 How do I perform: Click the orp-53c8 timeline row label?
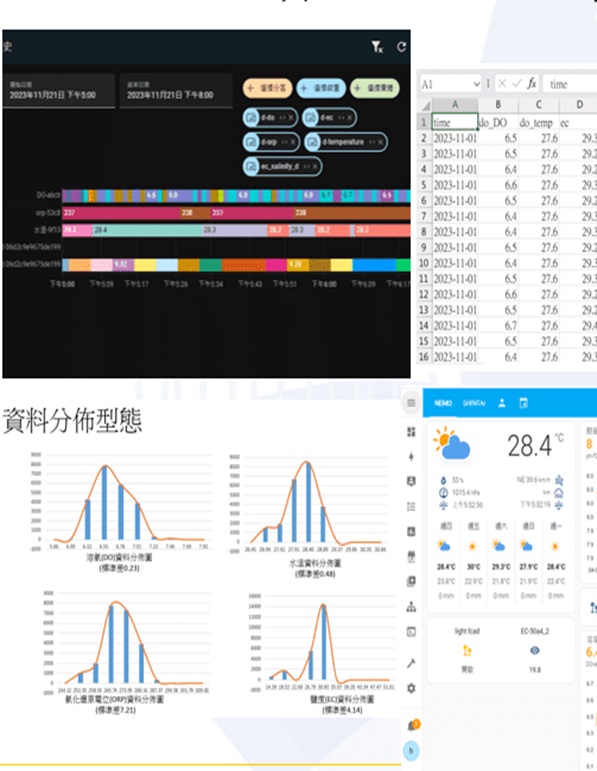(48, 213)
